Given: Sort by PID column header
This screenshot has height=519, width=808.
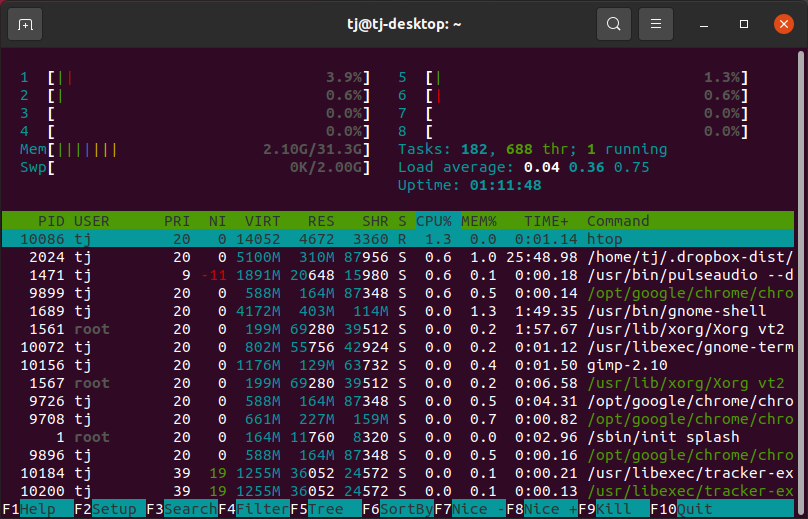Looking at the screenshot, I should pos(51,221).
